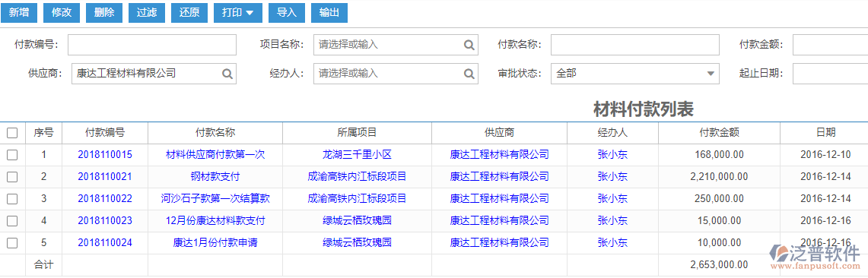Click the 导入 button
The image size is (868, 278).
[287, 13]
